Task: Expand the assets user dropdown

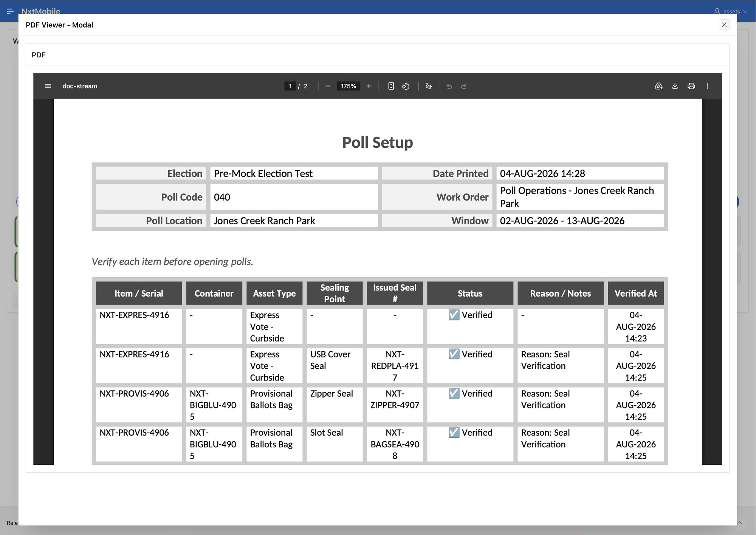Action: 731,11
